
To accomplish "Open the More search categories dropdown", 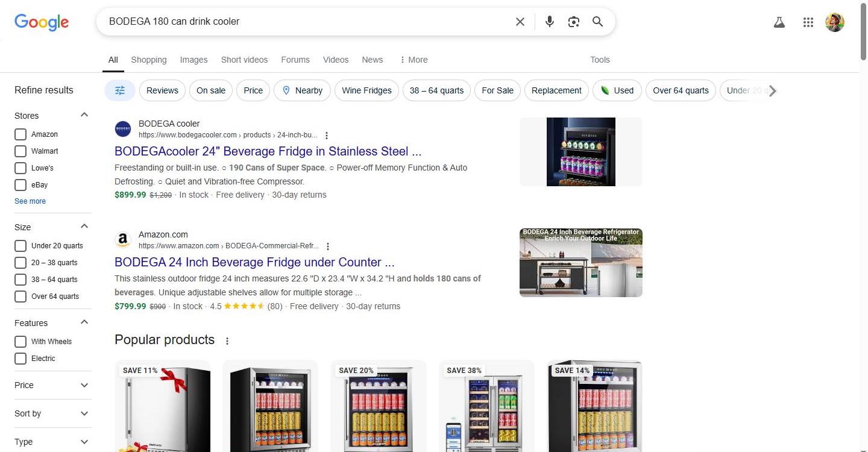I will 414,60.
